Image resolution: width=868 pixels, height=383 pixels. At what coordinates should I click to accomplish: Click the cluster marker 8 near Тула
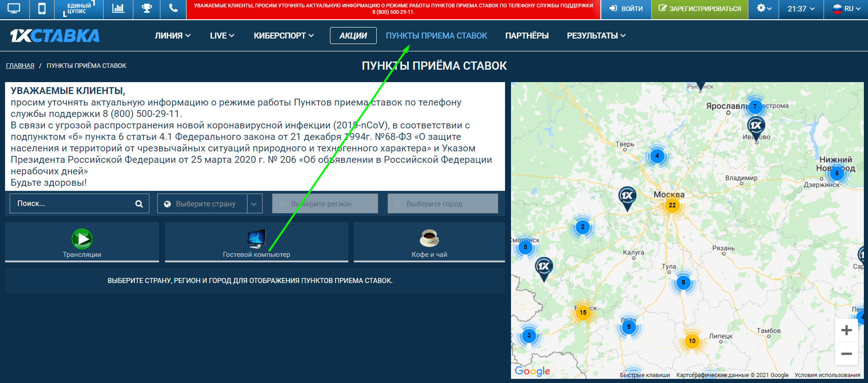(x=683, y=283)
